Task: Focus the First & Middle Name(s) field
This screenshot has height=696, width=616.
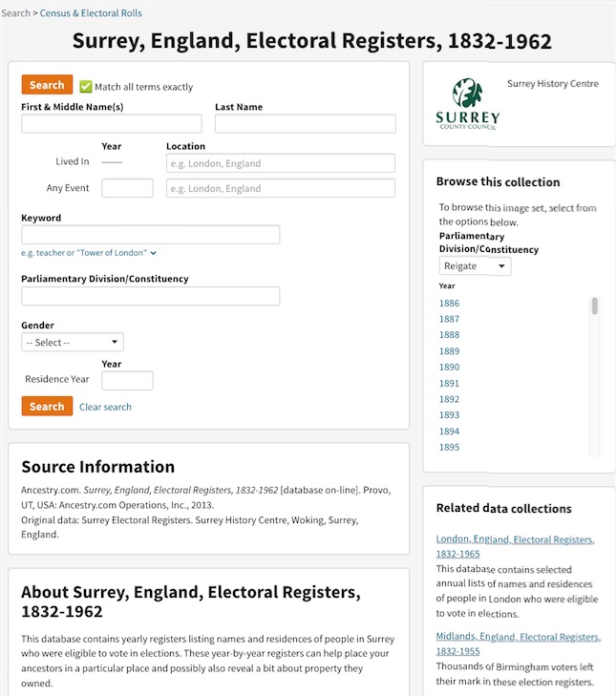Action: pyautogui.click(x=112, y=123)
